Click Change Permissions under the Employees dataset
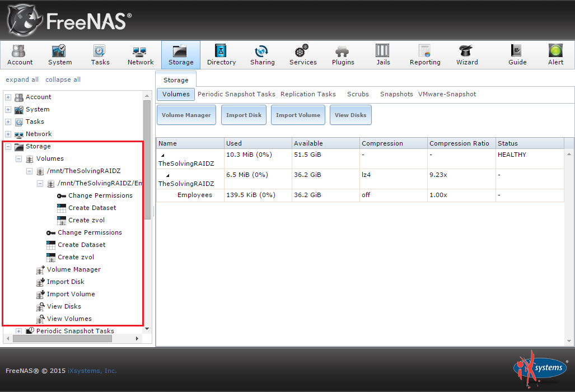Image resolution: width=575 pixels, height=392 pixels. (100, 196)
